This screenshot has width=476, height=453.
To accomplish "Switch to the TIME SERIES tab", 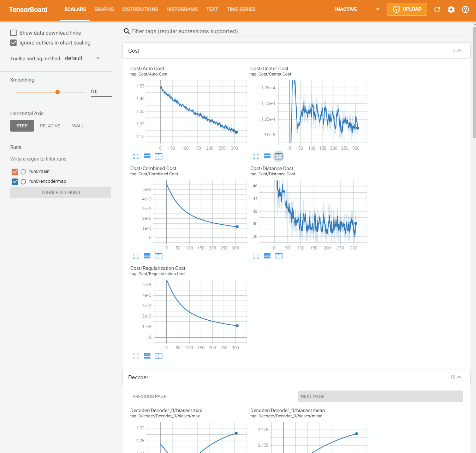I will point(241,10).
